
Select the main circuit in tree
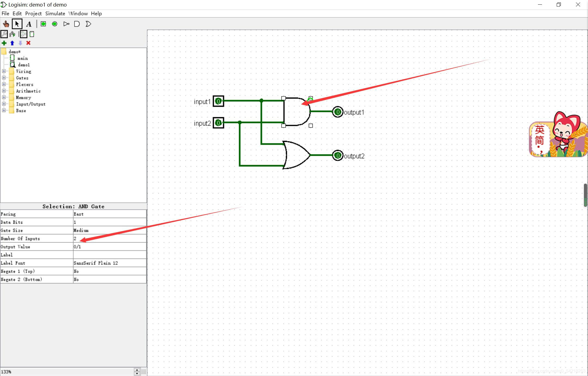pyautogui.click(x=22, y=58)
